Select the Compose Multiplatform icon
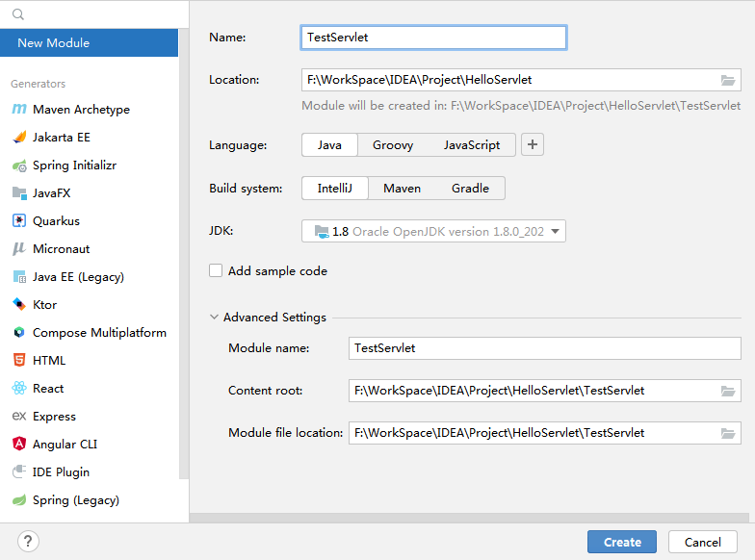755x560 pixels. click(19, 333)
